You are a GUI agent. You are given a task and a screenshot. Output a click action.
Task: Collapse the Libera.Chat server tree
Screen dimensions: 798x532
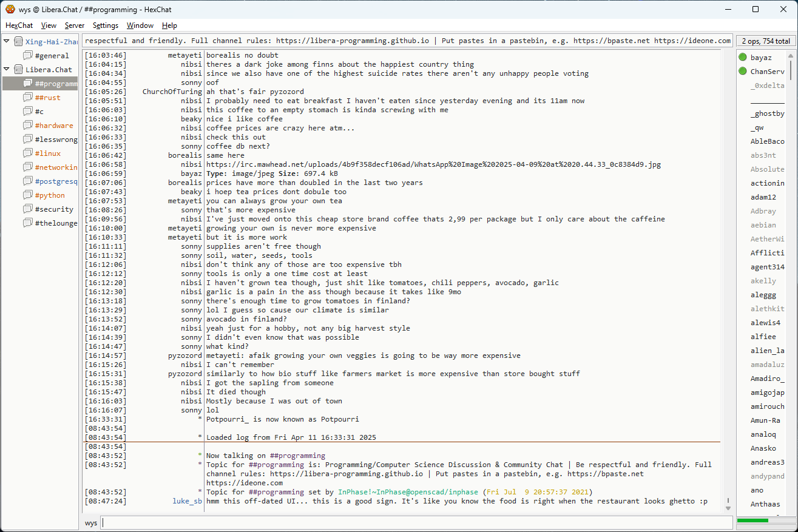pos(7,70)
